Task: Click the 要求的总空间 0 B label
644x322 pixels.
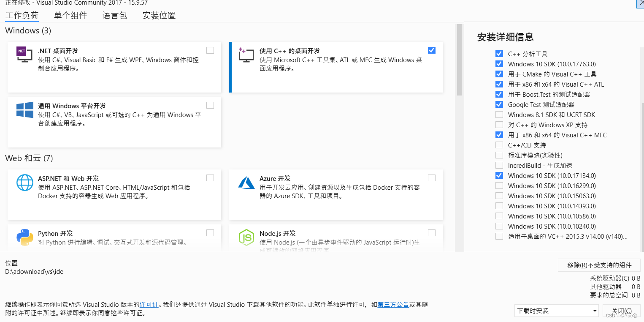Action: point(615,295)
